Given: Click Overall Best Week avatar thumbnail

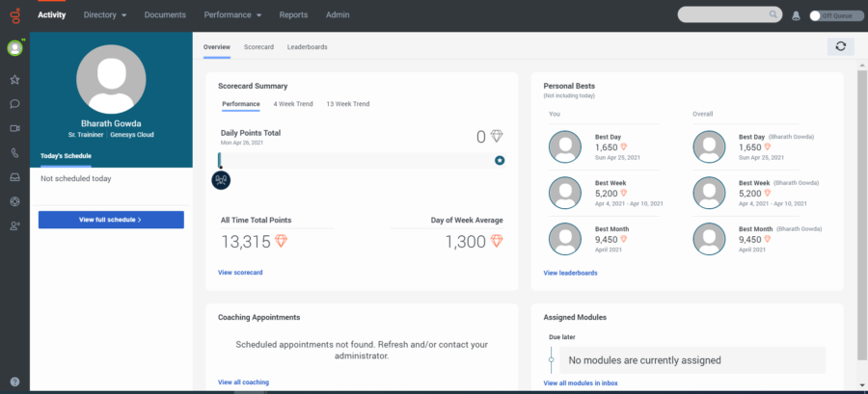Looking at the screenshot, I should pos(709,193).
